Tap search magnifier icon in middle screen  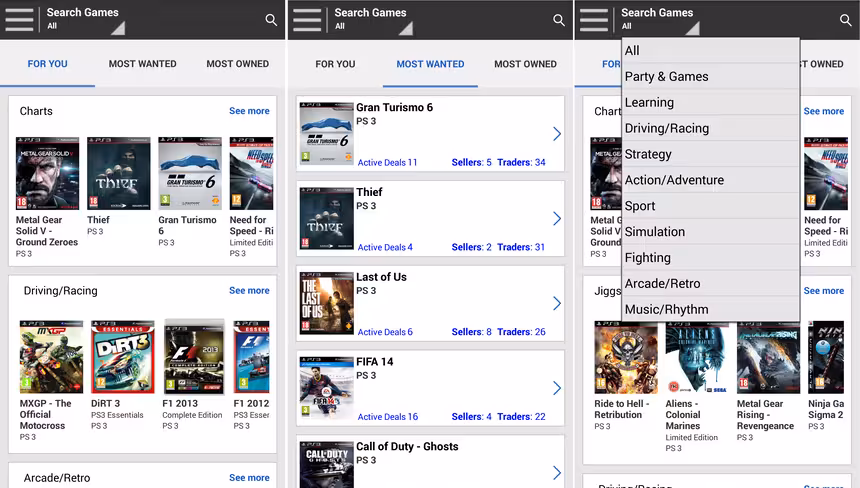click(558, 20)
